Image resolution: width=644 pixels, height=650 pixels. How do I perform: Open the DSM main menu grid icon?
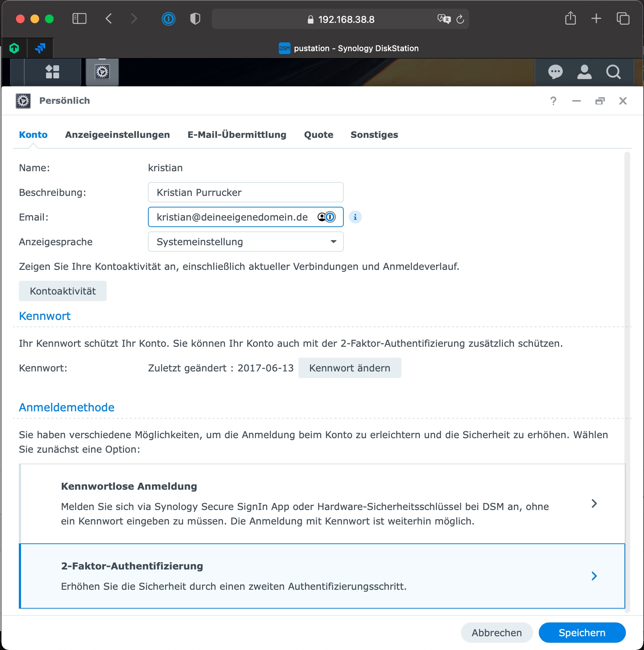point(53,72)
